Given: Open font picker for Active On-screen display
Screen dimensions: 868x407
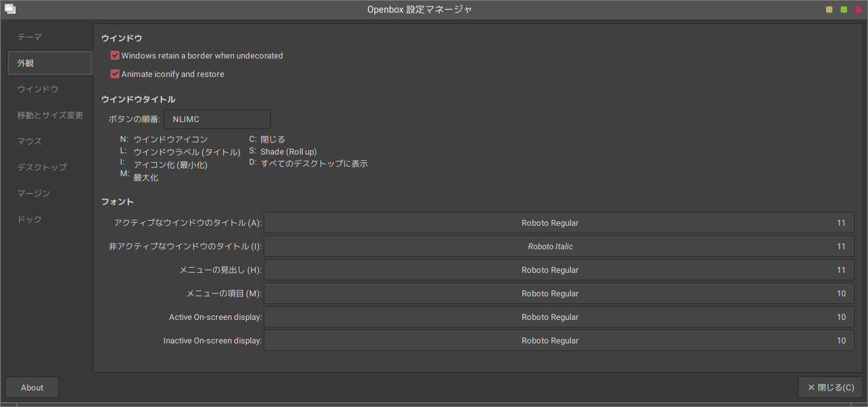Looking at the screenshot, I should pyautogui.click(x=559, y=317).
